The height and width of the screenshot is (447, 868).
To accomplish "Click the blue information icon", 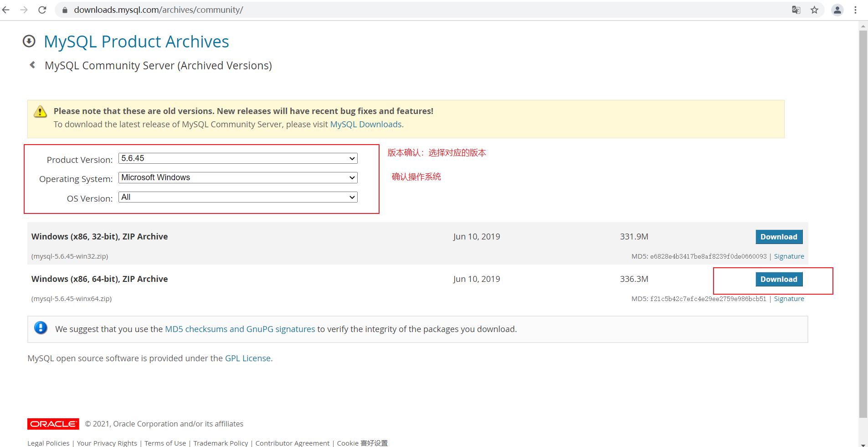I will (41, 327).
